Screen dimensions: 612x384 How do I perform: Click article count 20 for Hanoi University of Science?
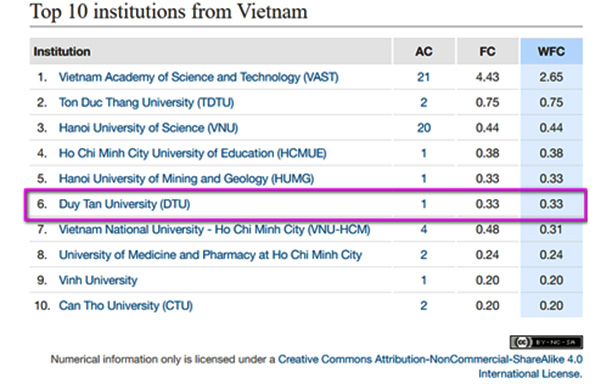pyautogui.click(x=423, y=128)
